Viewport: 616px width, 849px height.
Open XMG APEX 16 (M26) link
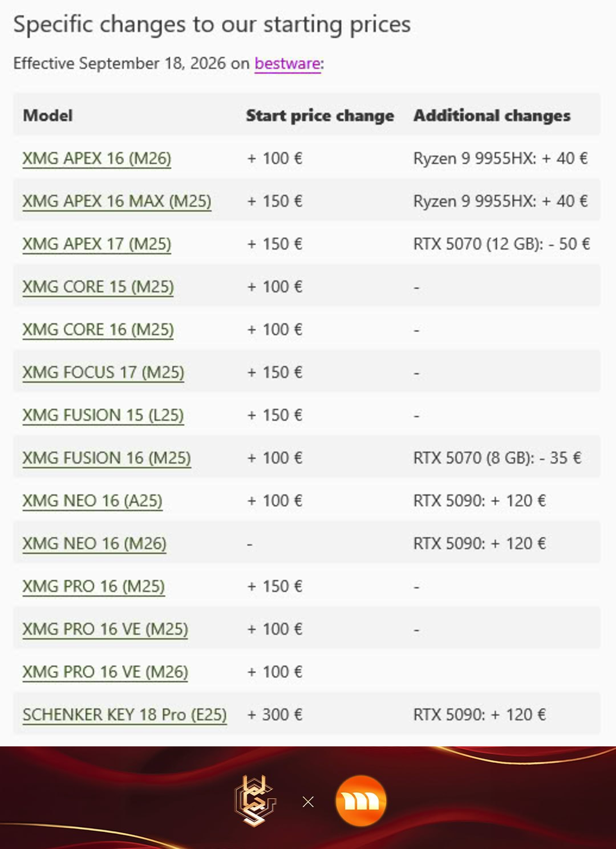[x=97, y=159]
